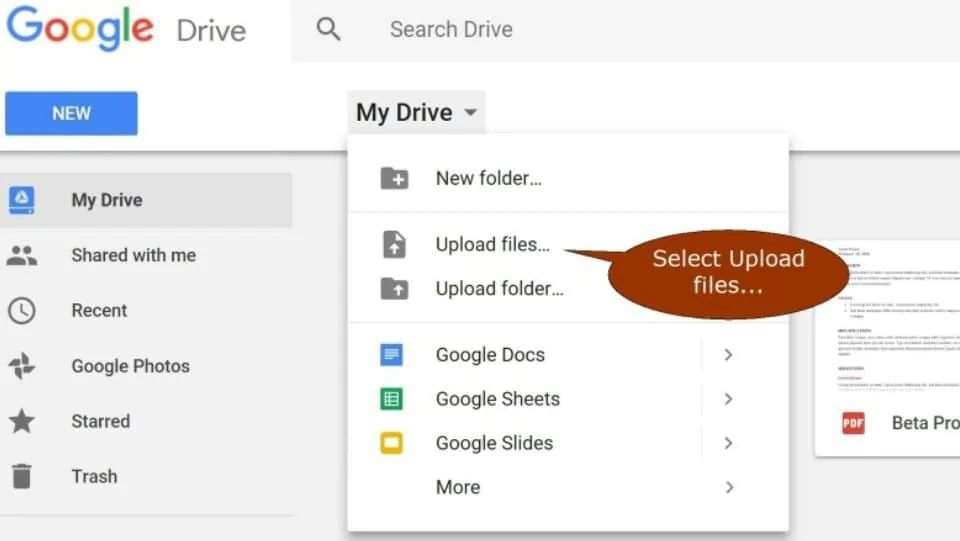
Task: Click the PDF file type icon
Action: tap(853, 423)
